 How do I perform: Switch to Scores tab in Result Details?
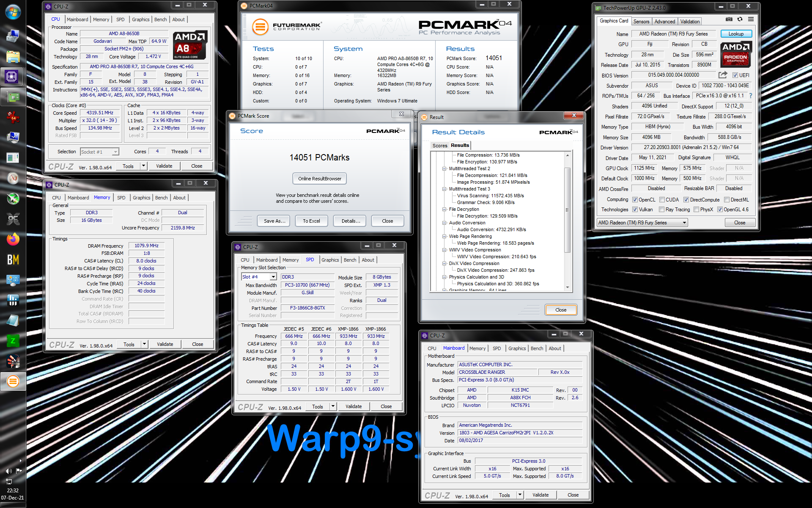point(439,146)
